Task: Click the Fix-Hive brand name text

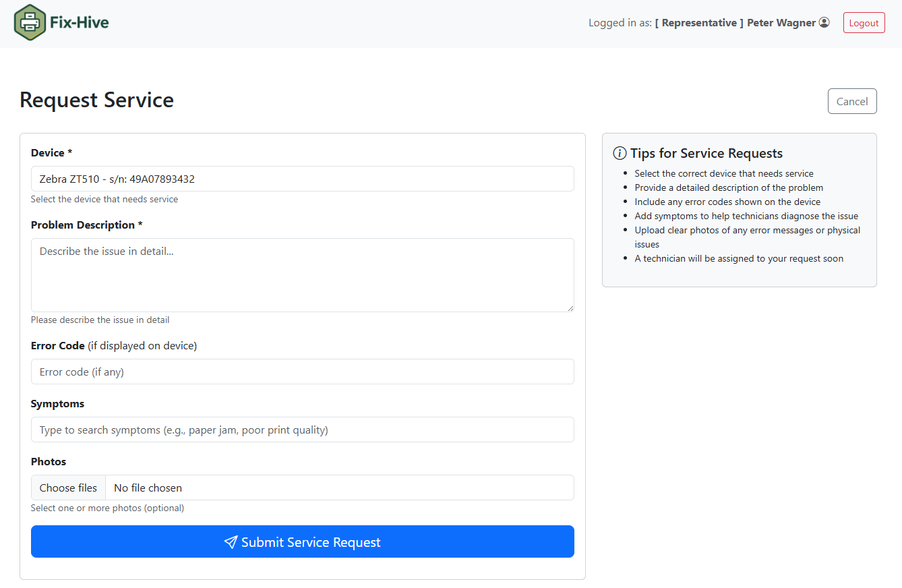Action: (79, 23)
